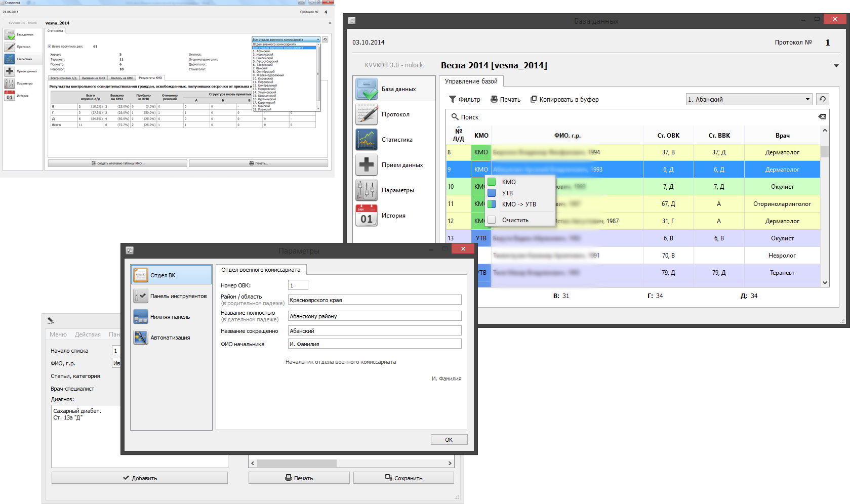Screen dimensions: 850x504
Task: Switch to the Явилось на КМО tab
Action: tap(122, 78)
